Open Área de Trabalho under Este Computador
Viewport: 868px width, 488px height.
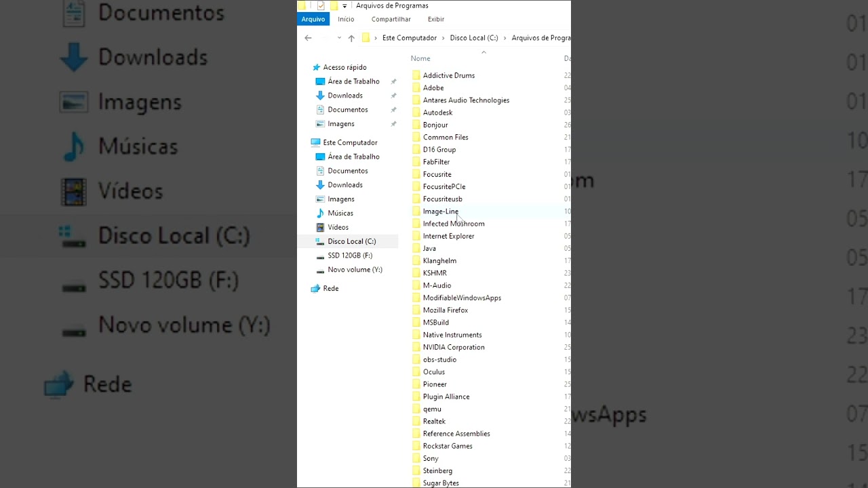tap(353, 157)
